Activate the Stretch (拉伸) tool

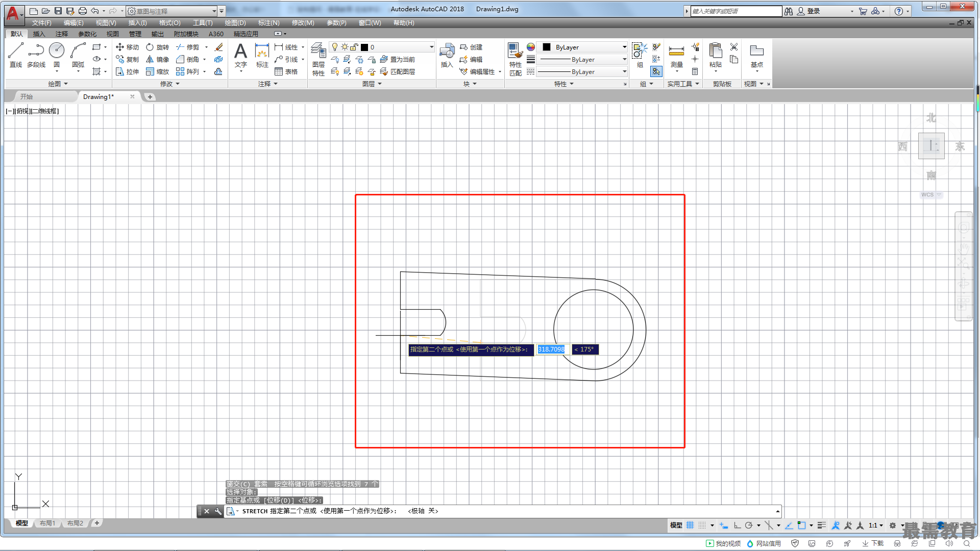(127, 71)
